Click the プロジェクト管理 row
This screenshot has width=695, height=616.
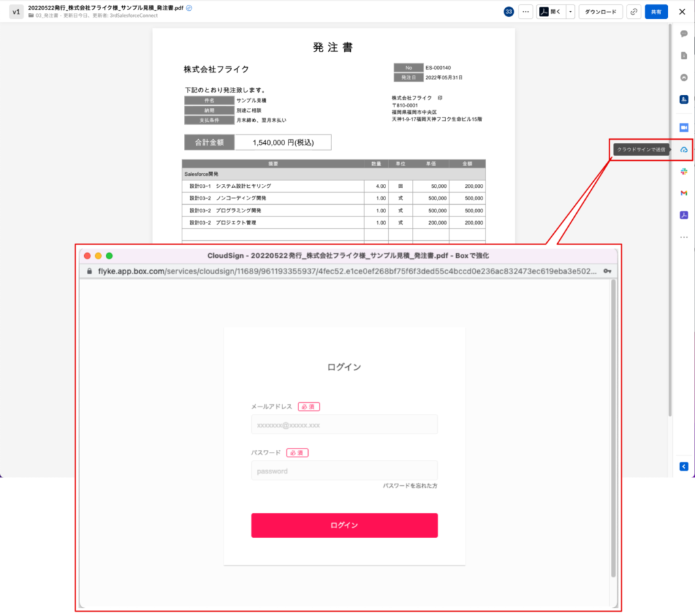[334, 223]
